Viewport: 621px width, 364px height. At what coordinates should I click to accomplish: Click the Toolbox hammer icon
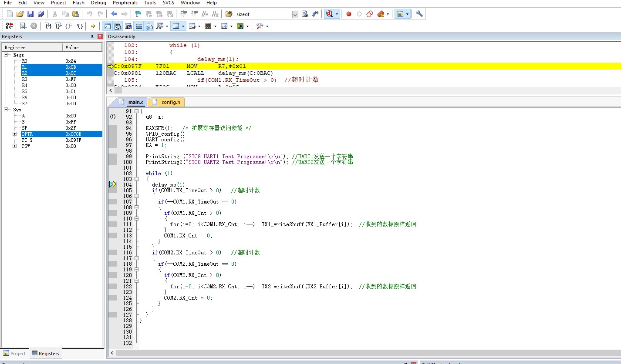tap(260, 26)
